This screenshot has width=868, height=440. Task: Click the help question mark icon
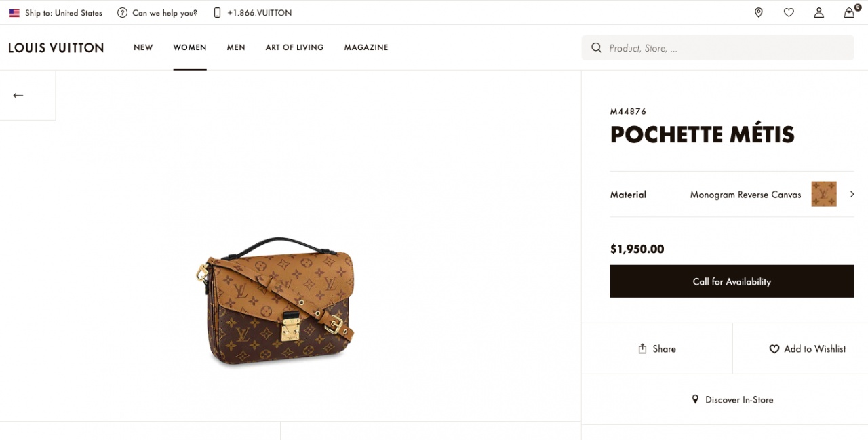(x=122, y=13)
